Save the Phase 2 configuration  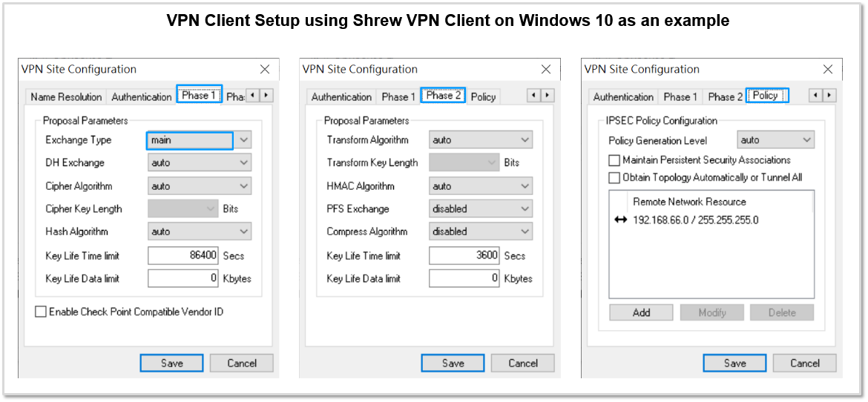pos(453,363)
